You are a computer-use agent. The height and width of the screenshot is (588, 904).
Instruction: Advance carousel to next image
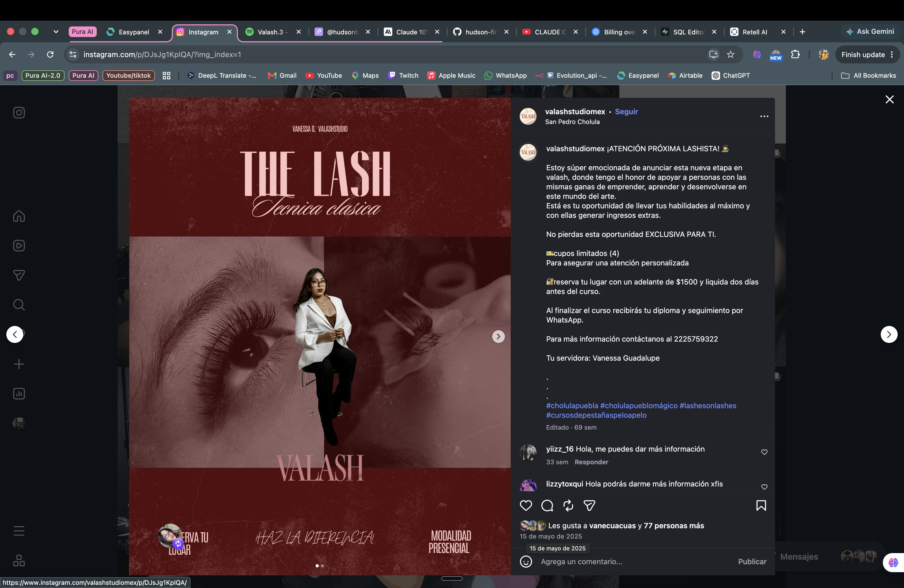click(498, 337)
